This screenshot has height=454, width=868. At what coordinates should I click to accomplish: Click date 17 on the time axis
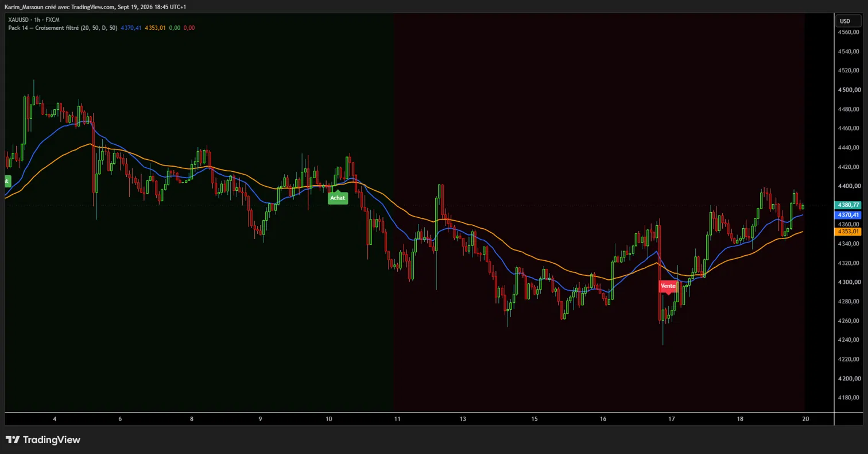click(x=672, y=419)
